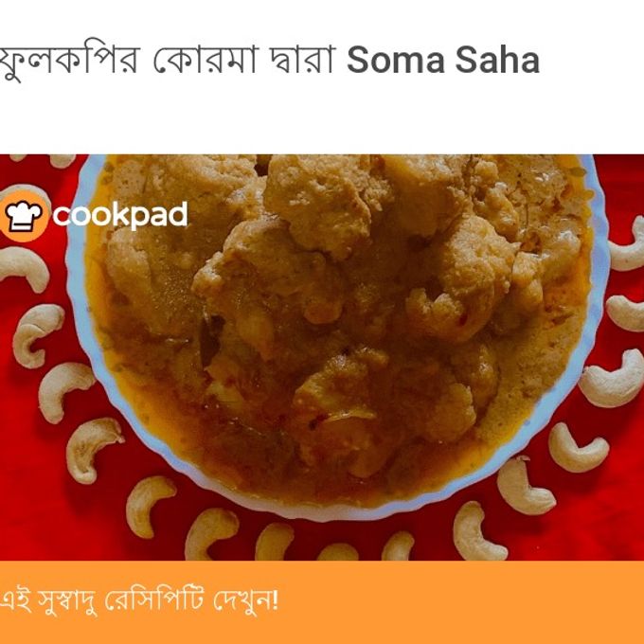Open the cauliflower korma photo at its center
Screen dimensions: 644x644
coord(322,357)
